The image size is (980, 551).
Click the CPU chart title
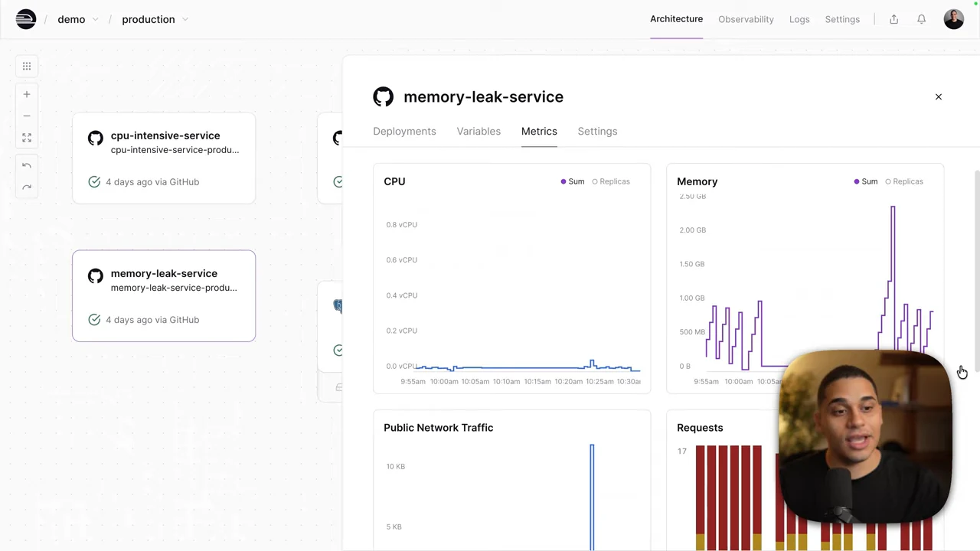(x=394, y=181)
